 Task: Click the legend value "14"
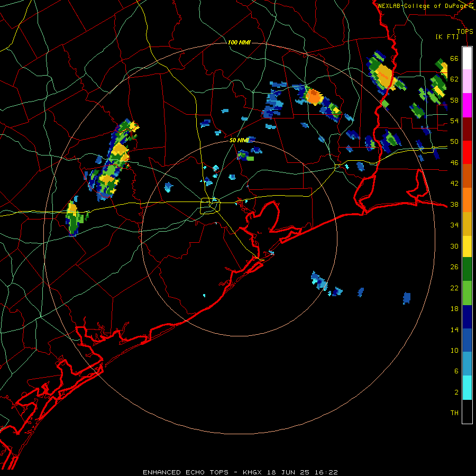454,329
